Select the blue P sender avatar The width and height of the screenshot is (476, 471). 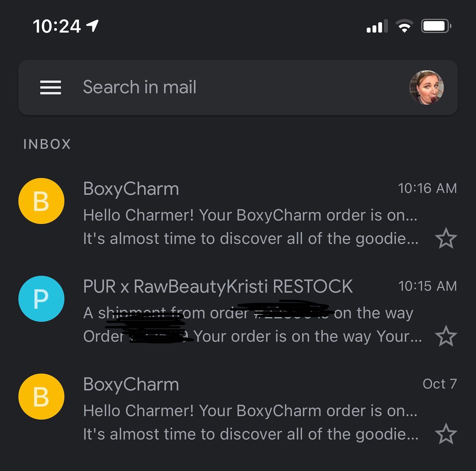pos(41,299)
